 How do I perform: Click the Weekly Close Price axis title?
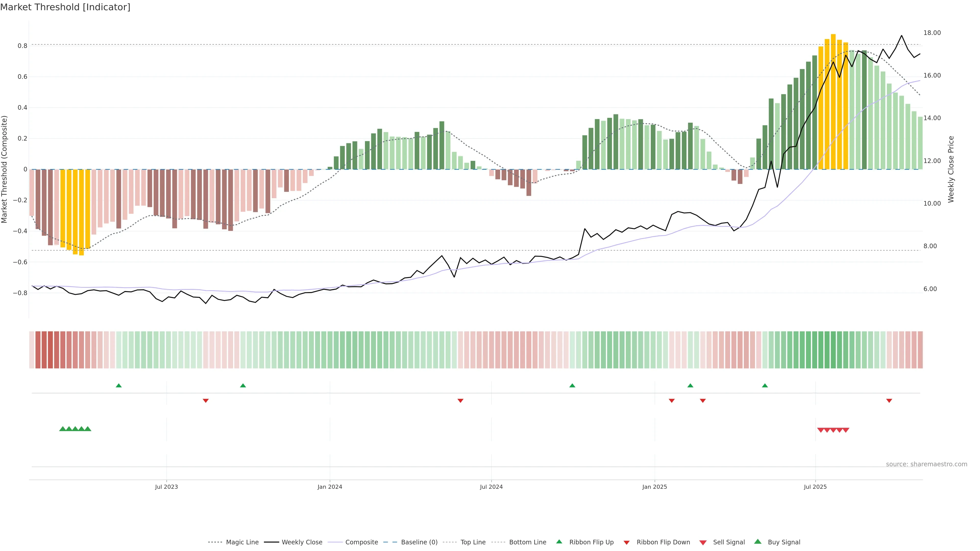tap(951, 169)
